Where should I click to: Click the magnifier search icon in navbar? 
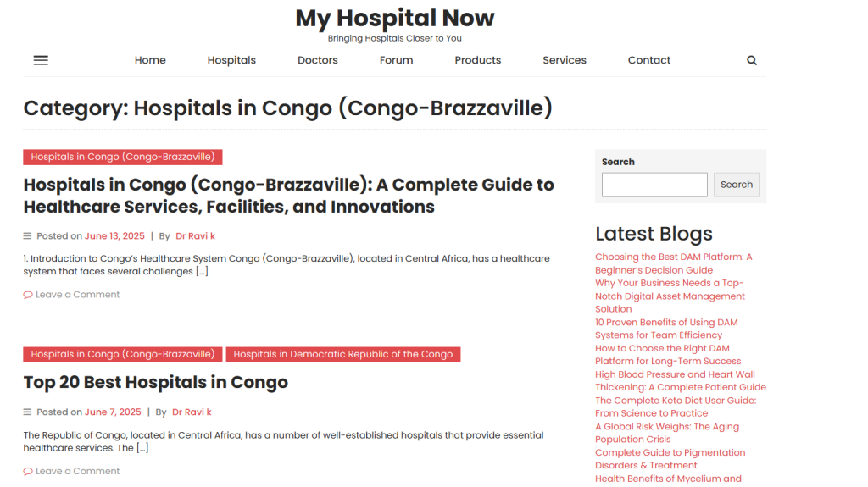tap(751, 60)
